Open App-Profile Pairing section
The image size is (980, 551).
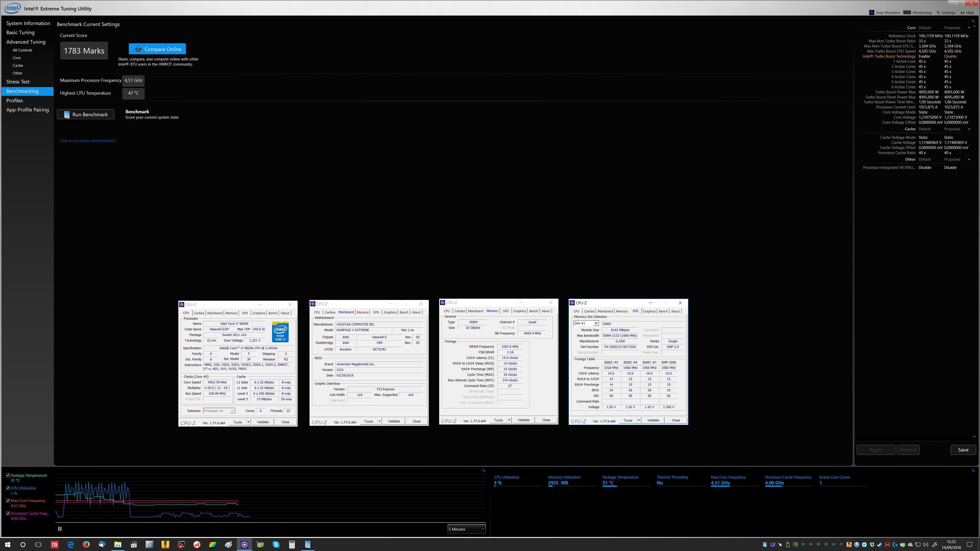coord(27,109)
